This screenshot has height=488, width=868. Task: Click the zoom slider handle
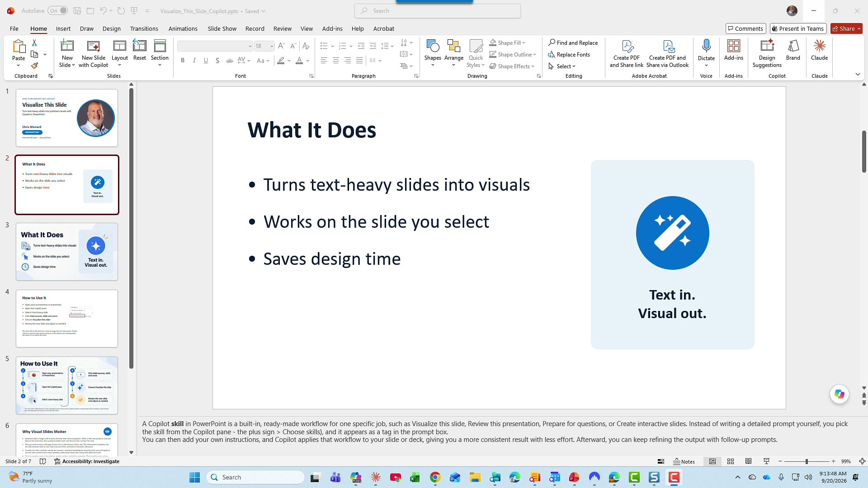[807, 461]
